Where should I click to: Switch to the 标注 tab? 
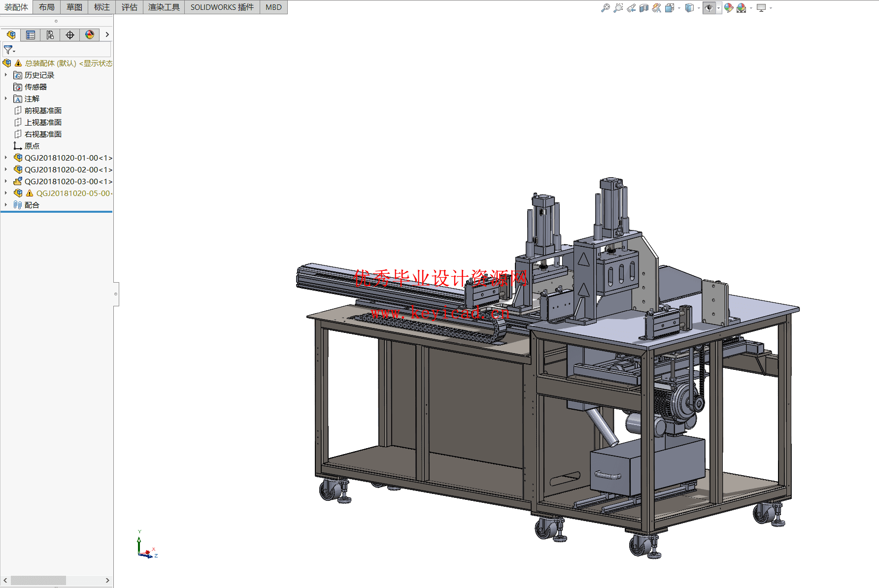point(102,7)
